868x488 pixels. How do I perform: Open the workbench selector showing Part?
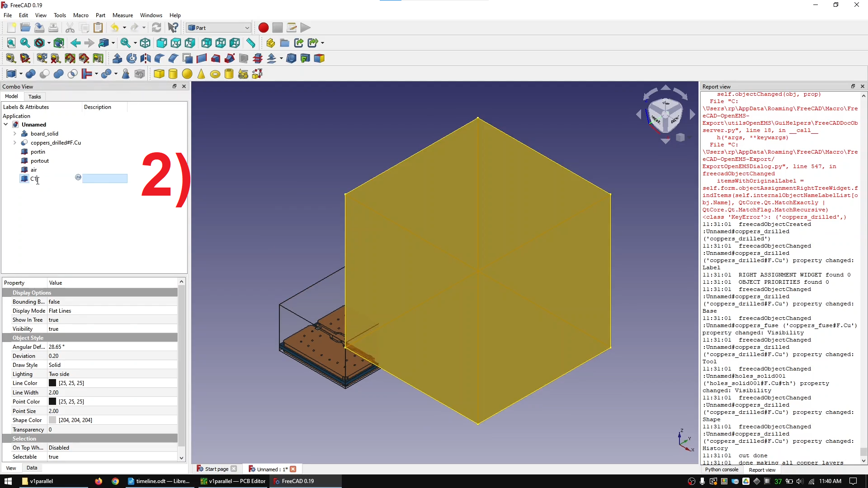click(218, 28)
